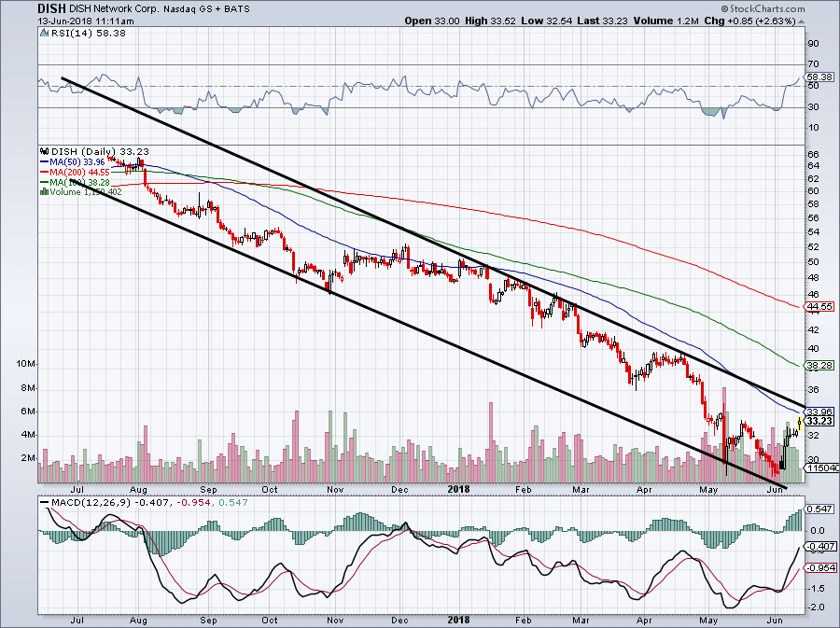Click the volume bars icon in the legend
This screenshot has width=840, height=628.
click(43, 190)
